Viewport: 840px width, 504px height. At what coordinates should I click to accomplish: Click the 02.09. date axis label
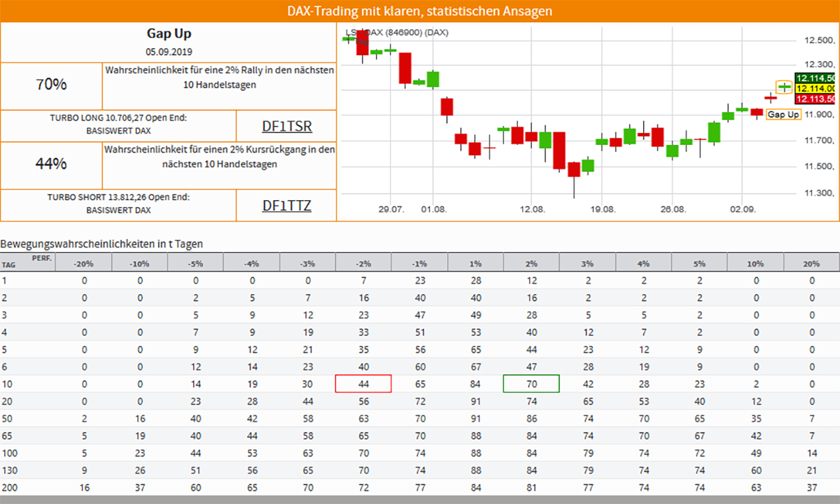(x=742, y=209)
